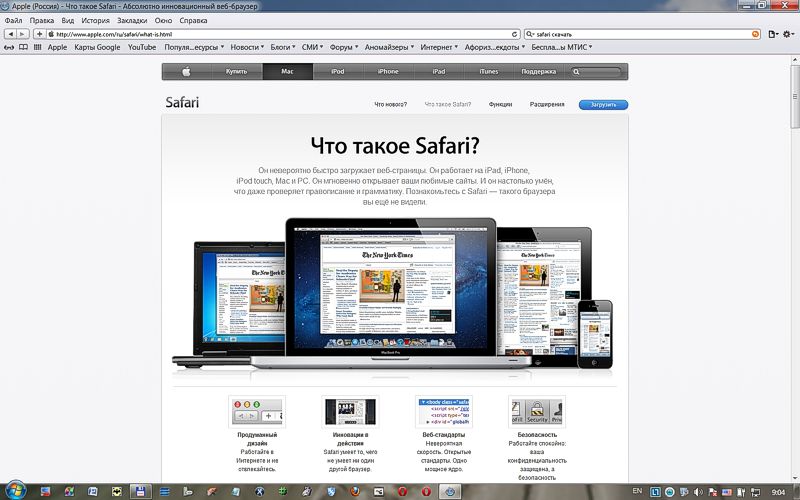Reload the page with refresh icon
Viewport: 800px width, 500px height.
[514, 34]
